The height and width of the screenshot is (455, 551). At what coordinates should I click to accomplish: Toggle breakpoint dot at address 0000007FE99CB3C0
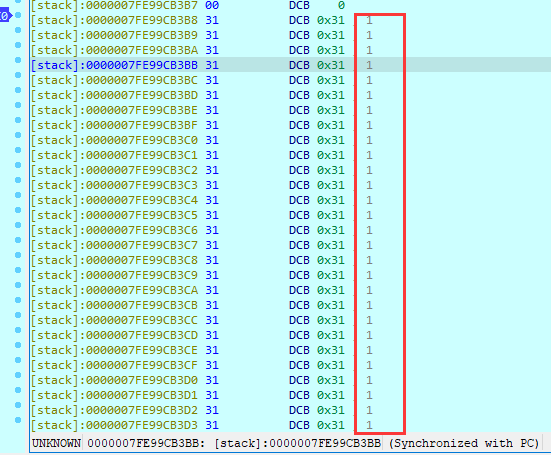[x=18, y=135]
